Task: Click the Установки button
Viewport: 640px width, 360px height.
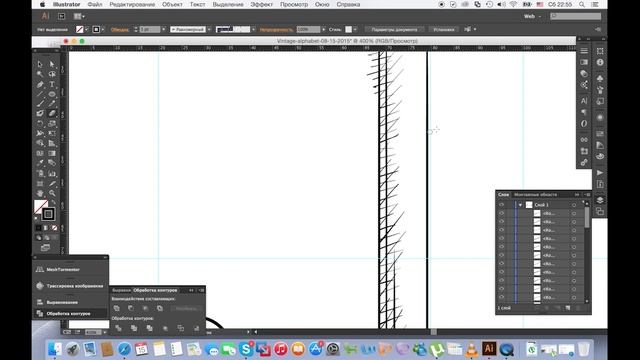Action: (444, 29)
